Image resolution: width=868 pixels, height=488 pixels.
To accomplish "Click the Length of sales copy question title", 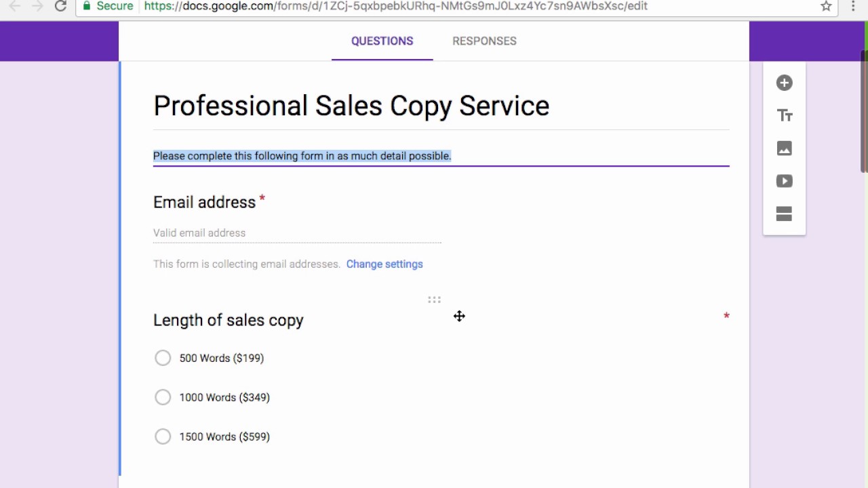I will coord(229,320).
